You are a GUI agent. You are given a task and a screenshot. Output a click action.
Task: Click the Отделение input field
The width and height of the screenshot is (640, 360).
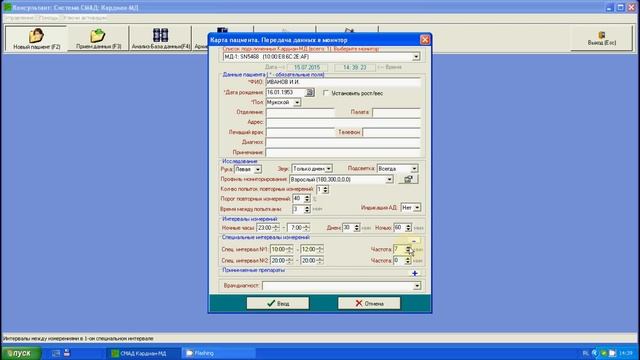pyautogui.click(x=300, y=112)
